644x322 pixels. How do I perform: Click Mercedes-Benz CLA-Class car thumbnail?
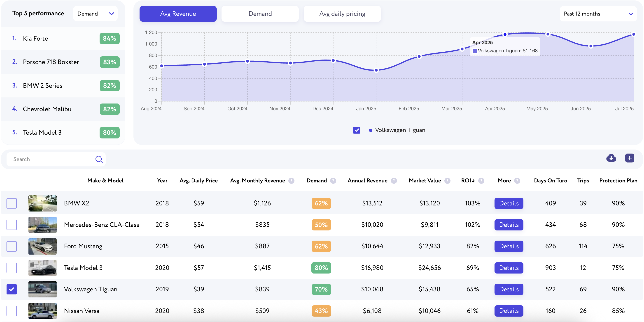(42, 225)
